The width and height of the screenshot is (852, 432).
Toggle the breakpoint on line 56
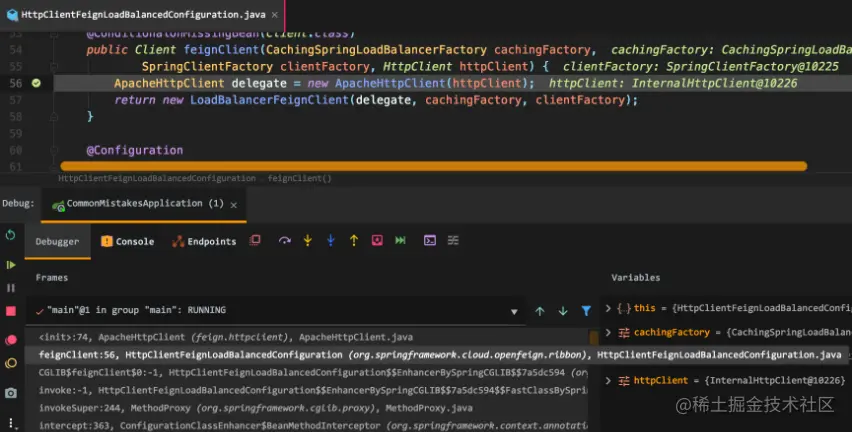(36, 83)
